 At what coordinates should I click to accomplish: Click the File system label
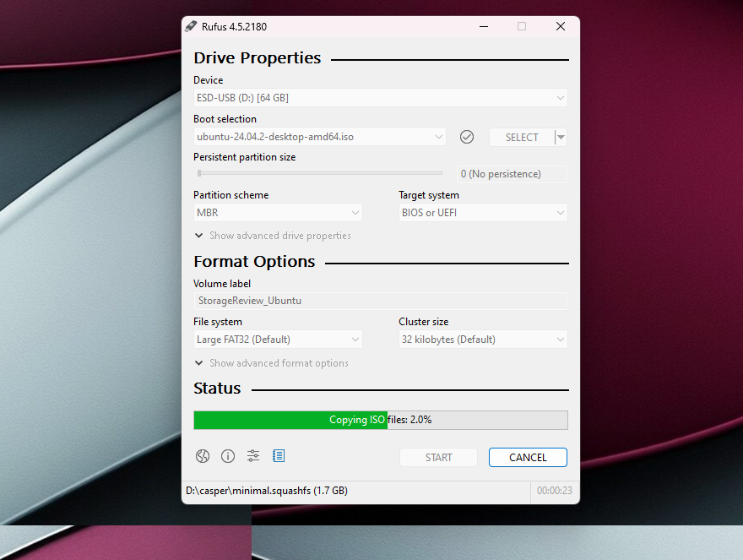tap(218, 322)
